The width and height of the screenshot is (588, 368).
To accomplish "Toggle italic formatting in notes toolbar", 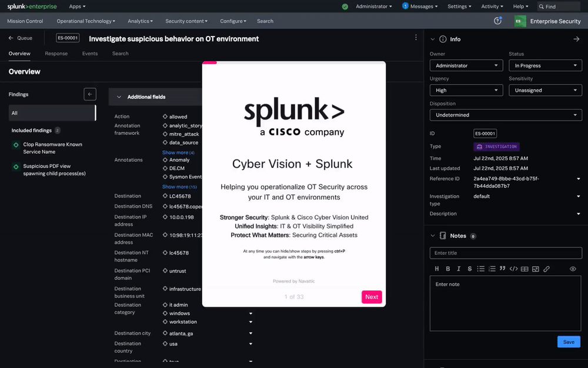I will (x=459, y=269).
